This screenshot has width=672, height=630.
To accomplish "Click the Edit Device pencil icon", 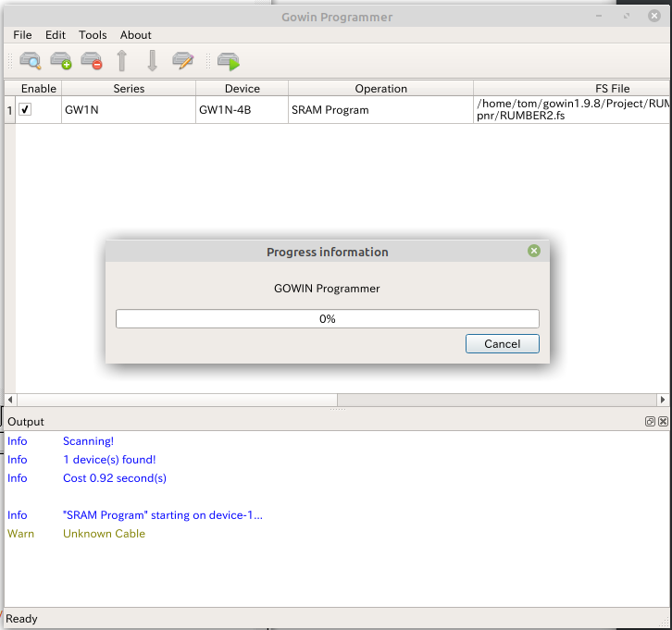I will [183, 61].
